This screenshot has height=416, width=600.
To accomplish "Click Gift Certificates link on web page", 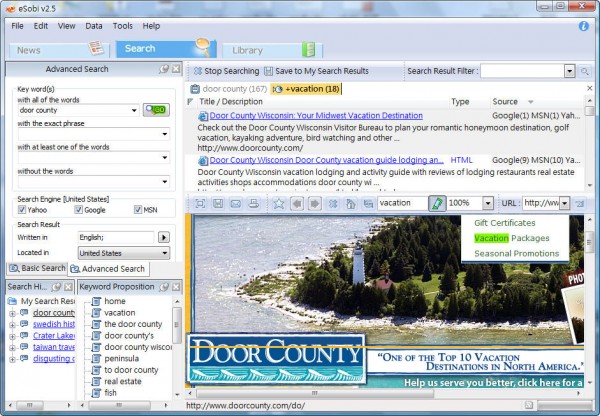I will 505,223.
